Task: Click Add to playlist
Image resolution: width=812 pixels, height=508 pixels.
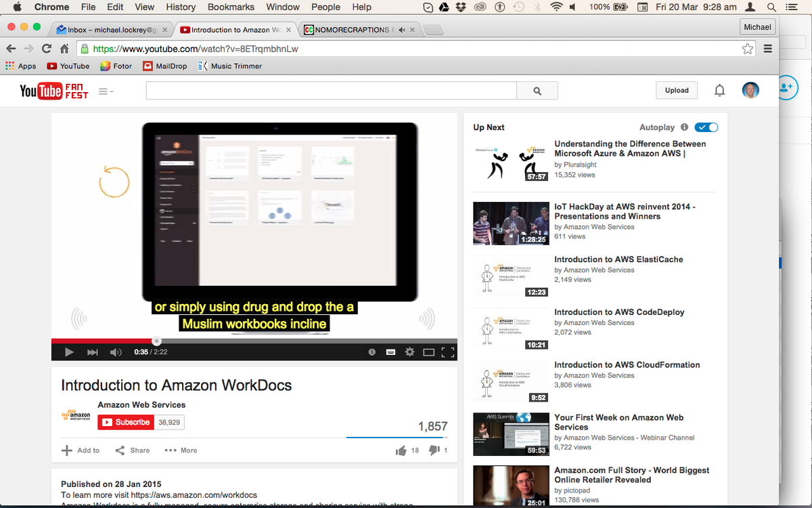Action: tap(81, 450)
